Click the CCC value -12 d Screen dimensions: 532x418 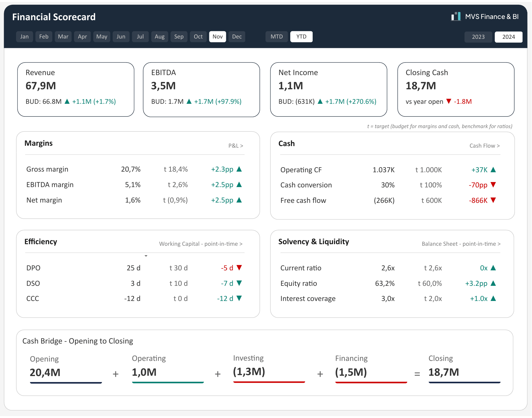(132, 298)
